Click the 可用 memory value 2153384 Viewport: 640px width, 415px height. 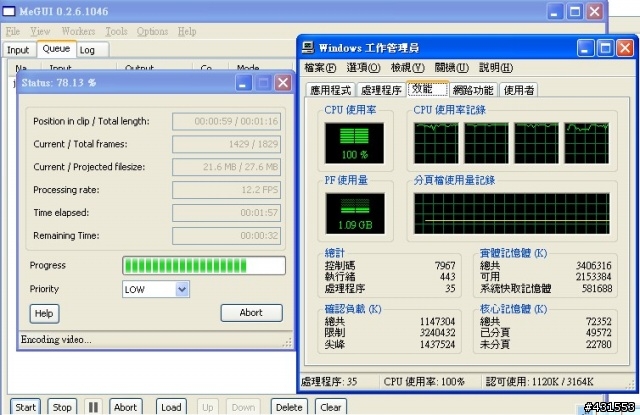pos(594,277)
